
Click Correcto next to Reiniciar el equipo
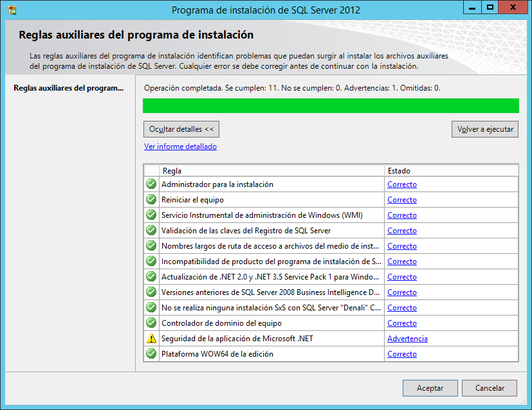tap(401, 199)
